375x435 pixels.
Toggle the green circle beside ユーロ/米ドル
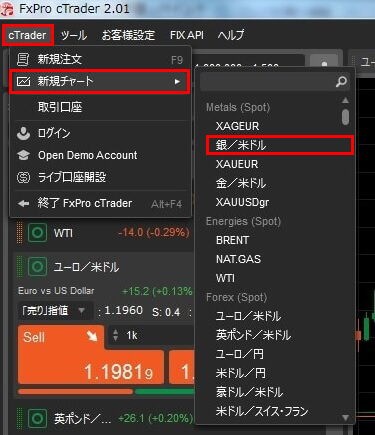pos(37,267)
